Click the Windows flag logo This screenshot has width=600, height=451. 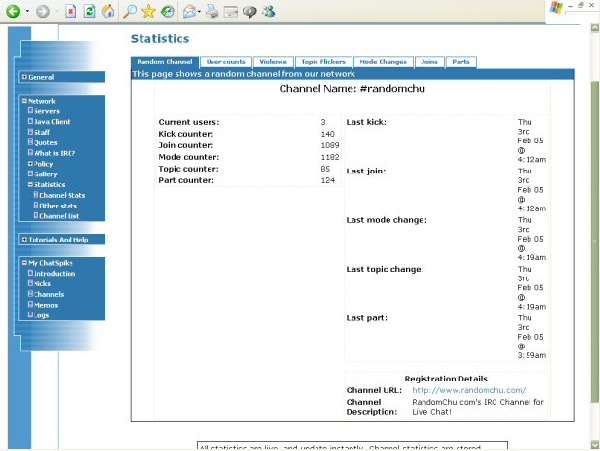(x=556, y=8)
